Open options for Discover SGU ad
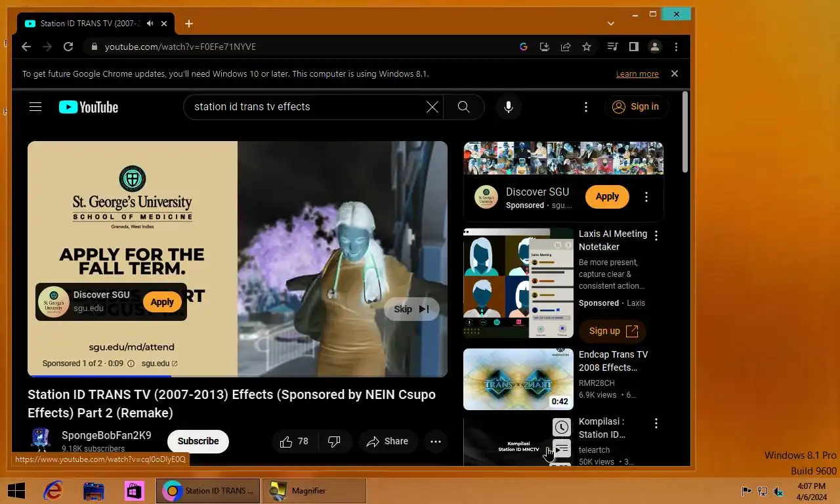Image resolution: width=840 pixels, height=504 pixels. [x=646, y=197]
